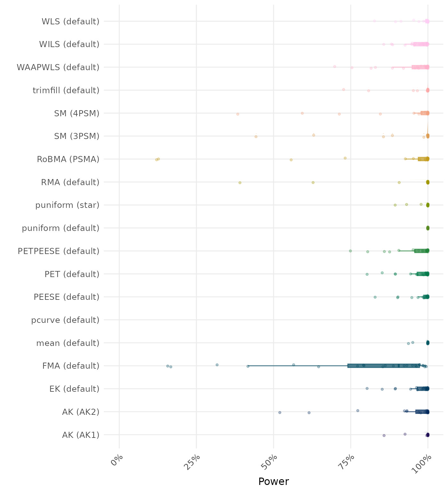Select the "pcurve (default)" row label
448x492 pixels.
[65, 320]
